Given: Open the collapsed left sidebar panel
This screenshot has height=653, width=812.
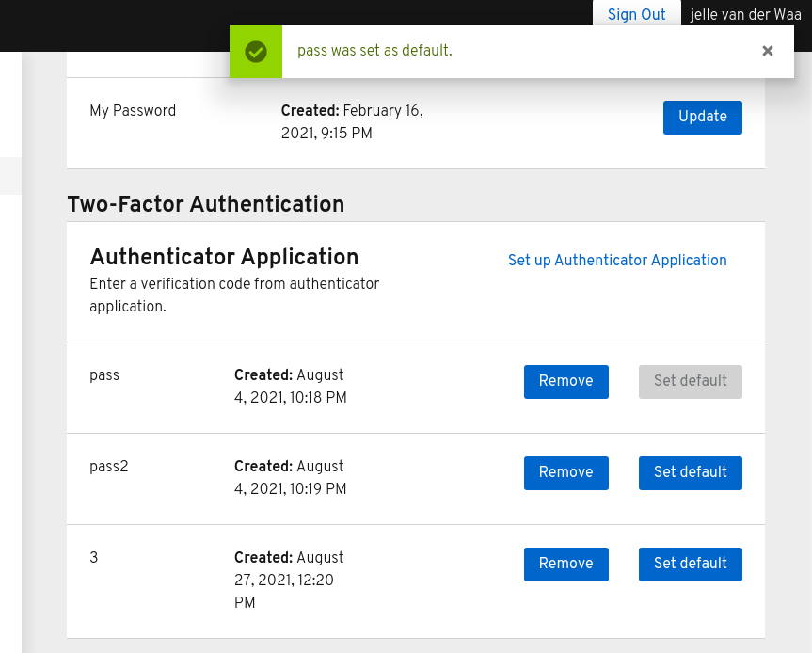Looking at the screenshot, I should click(10, 176).
